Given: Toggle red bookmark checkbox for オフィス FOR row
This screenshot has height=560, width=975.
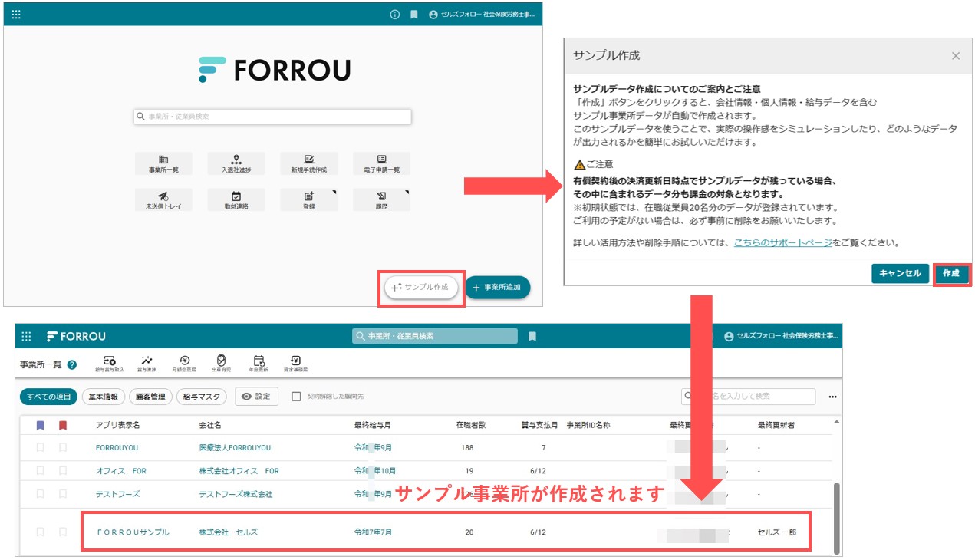Looking at the screenshot, I should click(x=63, y=470).
